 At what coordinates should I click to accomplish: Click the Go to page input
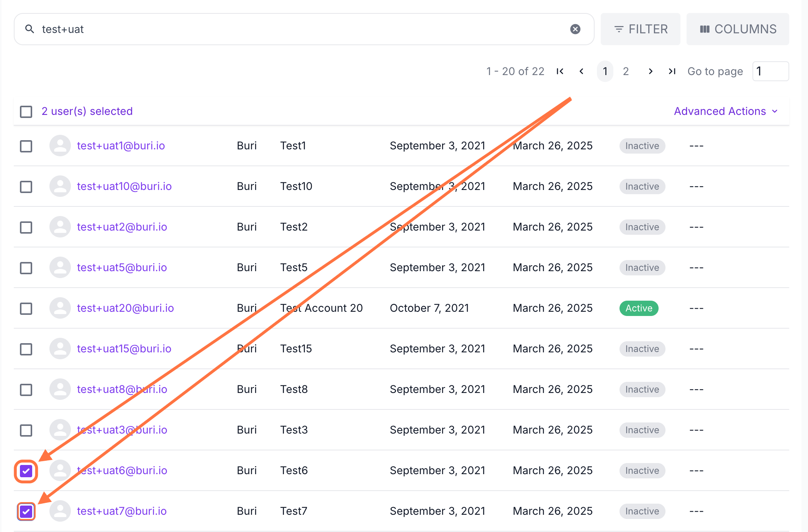[x=770, y=71]
